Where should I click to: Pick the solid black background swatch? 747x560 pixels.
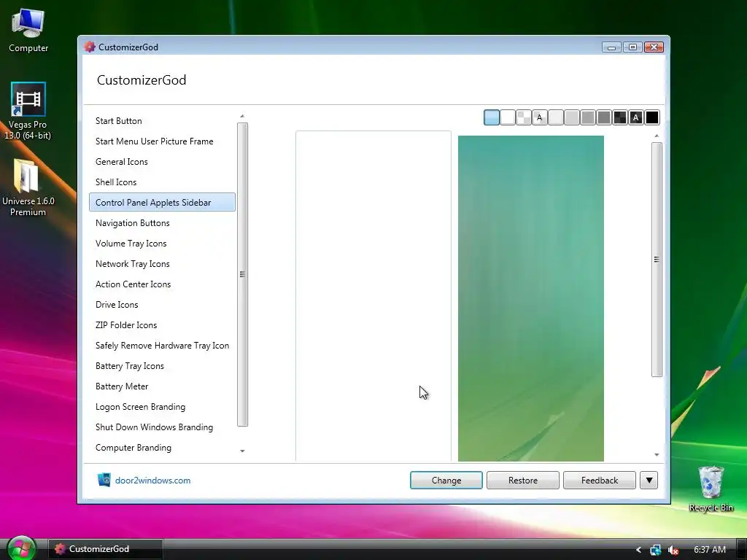[x=652, y=117]
